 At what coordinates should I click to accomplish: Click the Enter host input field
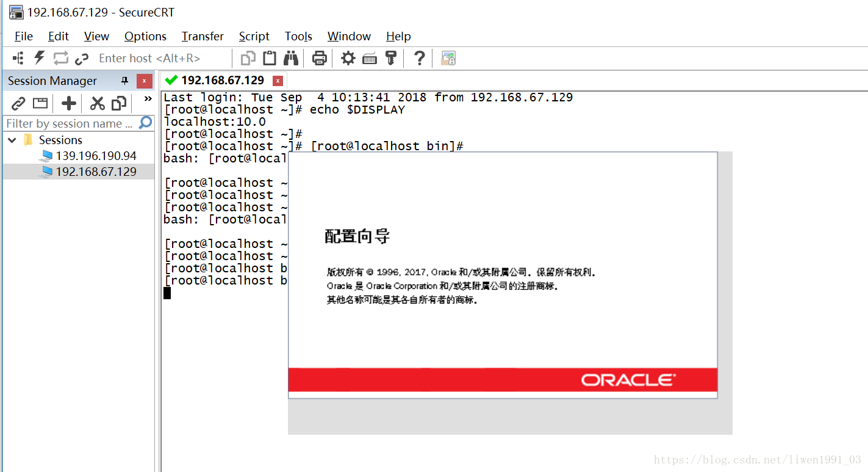[x=159, y=58]
